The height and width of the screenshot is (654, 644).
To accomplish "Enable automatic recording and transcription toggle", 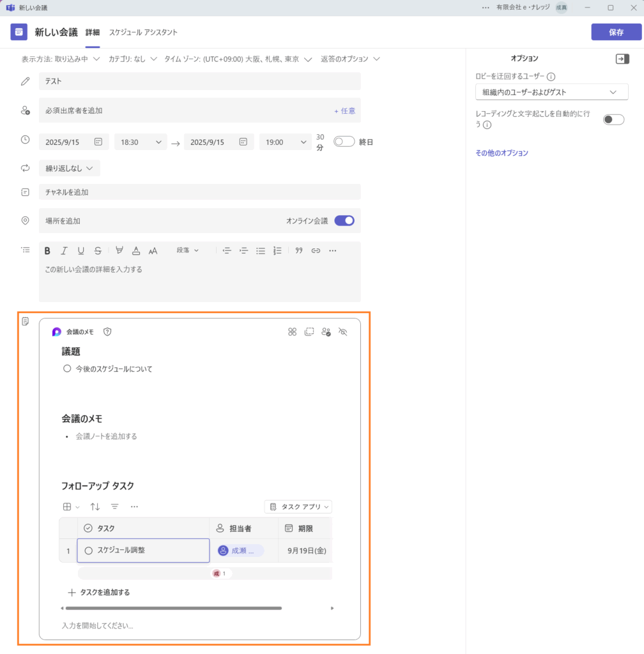I will point(613,119).
